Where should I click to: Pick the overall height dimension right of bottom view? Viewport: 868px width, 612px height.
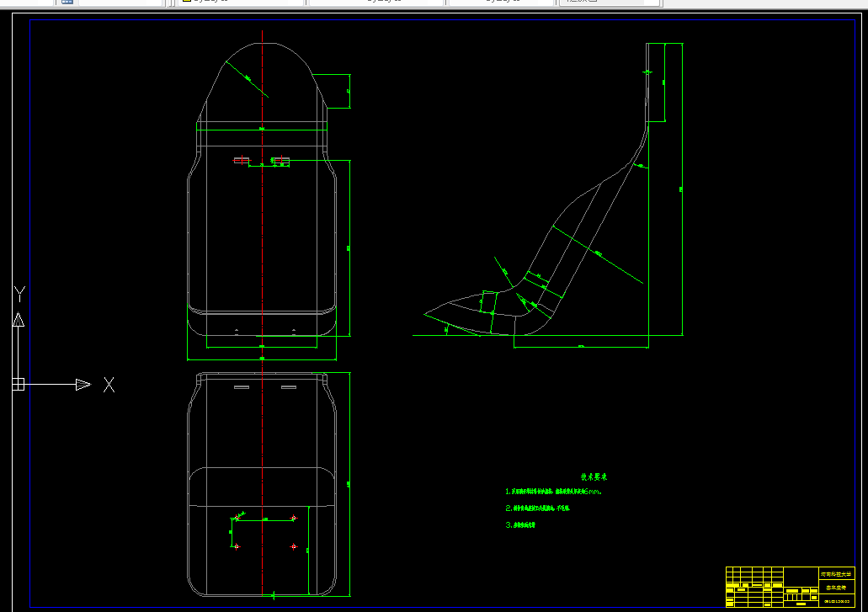[x=349, y=484]
